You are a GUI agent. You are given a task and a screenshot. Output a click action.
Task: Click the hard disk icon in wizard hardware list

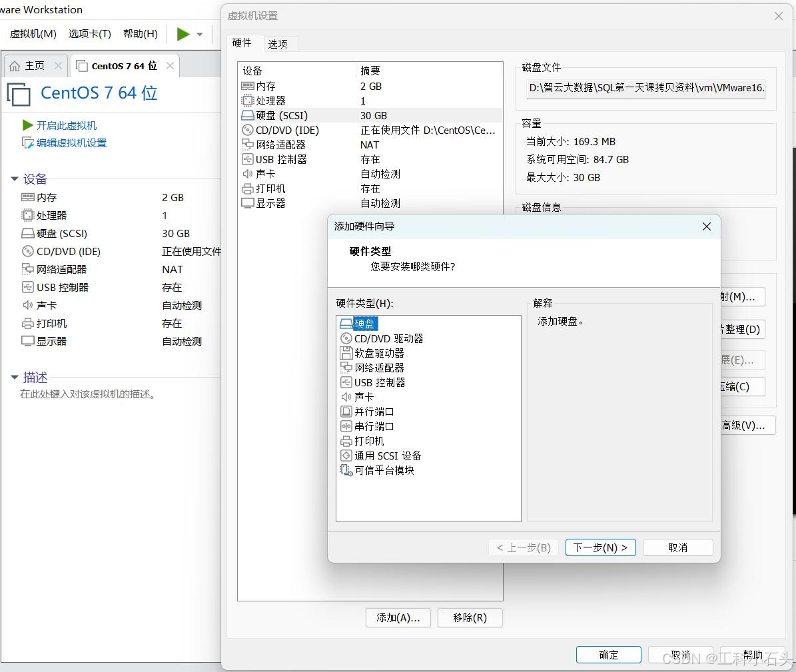[x=346, y=324]
